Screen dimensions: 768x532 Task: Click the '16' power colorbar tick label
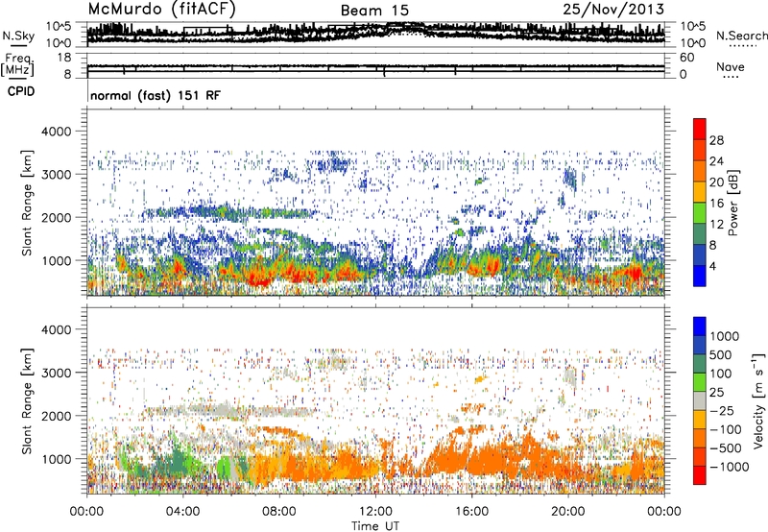(x=716, y=204)
